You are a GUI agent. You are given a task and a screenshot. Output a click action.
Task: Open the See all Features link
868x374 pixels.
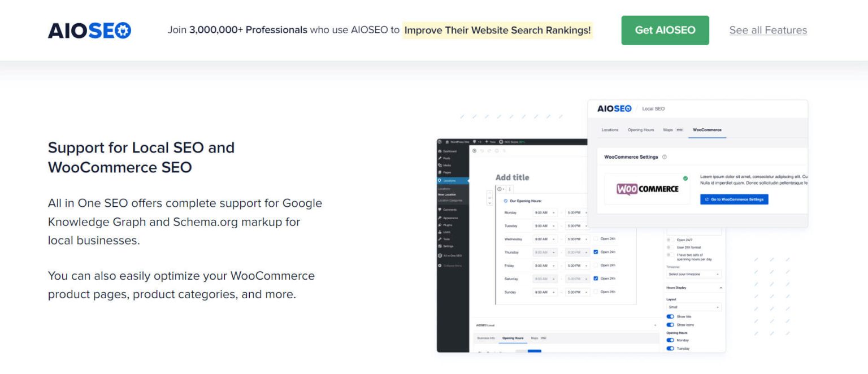click(768, 30)
